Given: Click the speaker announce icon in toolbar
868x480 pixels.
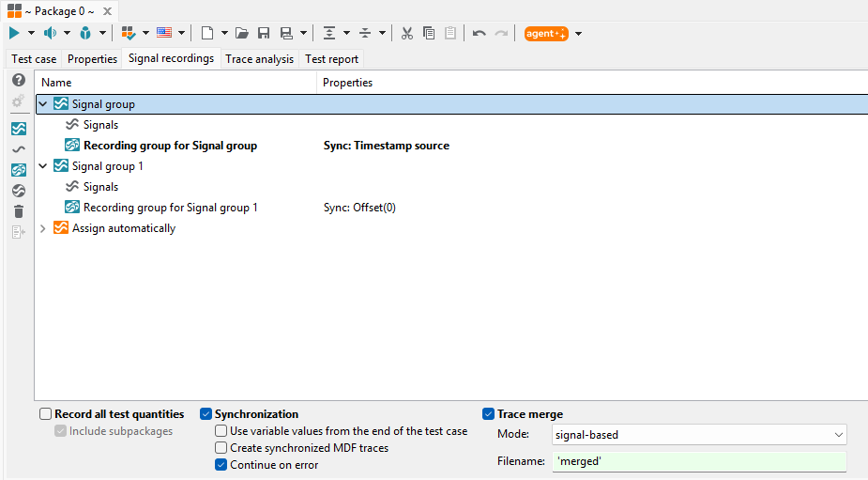Looking at the screenshot, I should (x=51, y=33).
